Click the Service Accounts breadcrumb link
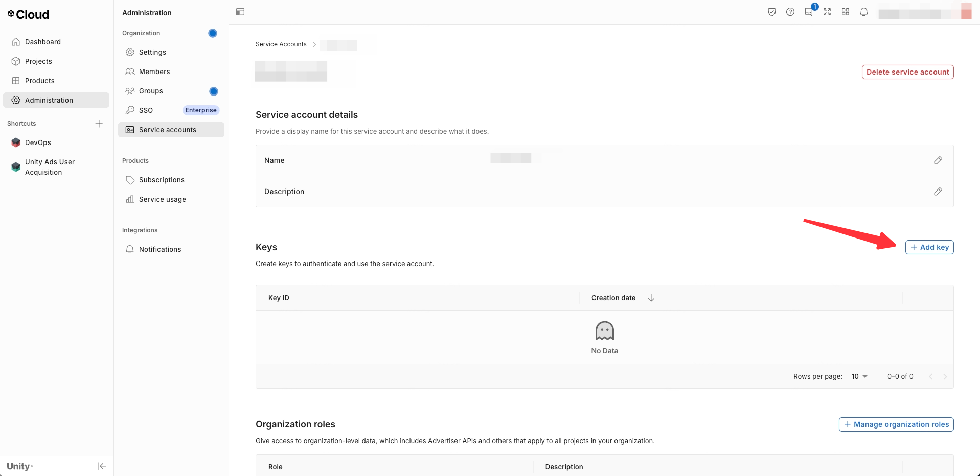Image resolution: width=980 pixels, height=476 pixels. click(x=281, y=44)
